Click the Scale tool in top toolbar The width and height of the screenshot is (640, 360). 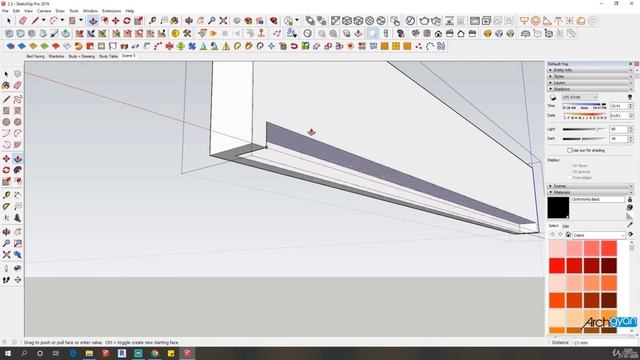[138, 20]
